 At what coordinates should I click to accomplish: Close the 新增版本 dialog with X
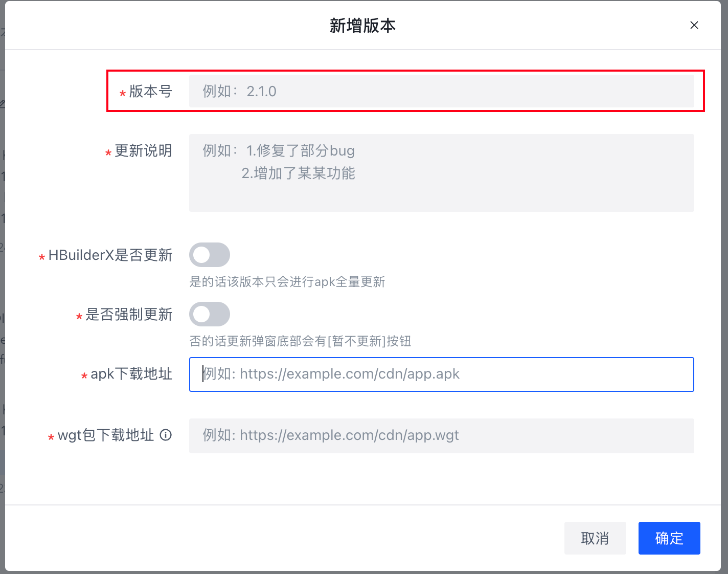click(x=694, y=25)
